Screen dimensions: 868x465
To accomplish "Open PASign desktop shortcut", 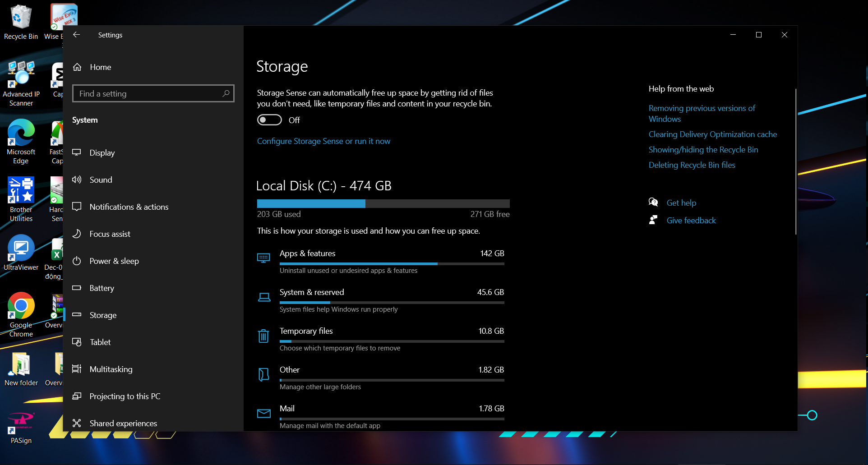I will click(x=21, y=427).
